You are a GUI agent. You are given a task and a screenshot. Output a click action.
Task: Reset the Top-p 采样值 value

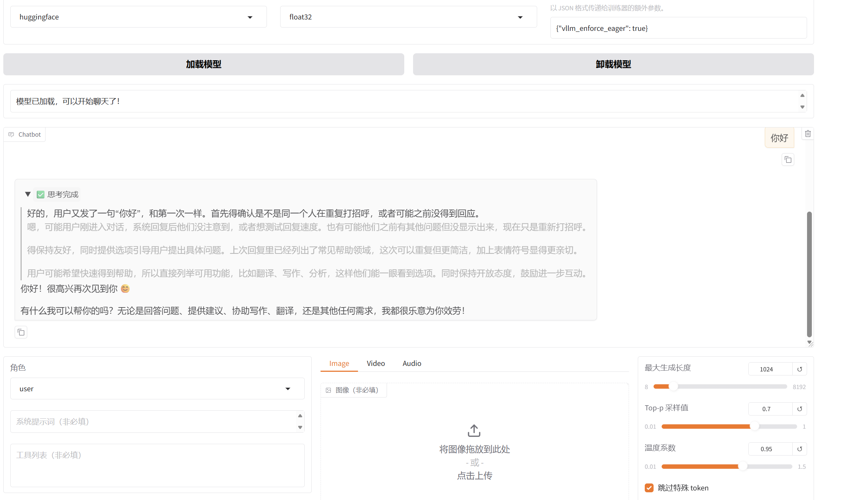pyautogui.click(x=800, y=409)
